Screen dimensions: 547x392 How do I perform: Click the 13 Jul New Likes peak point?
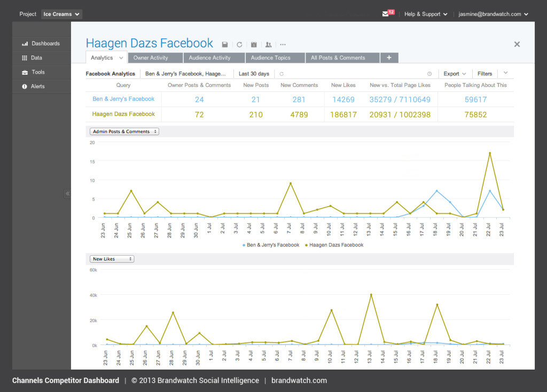click(371, 295)
